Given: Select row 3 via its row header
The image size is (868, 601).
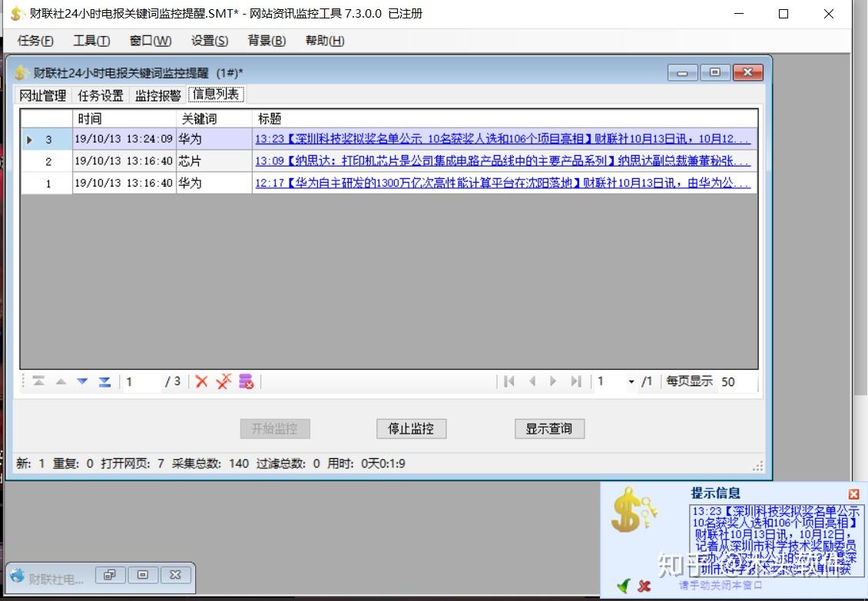Looking at the screenshot, I should click(x=47, y=139).
